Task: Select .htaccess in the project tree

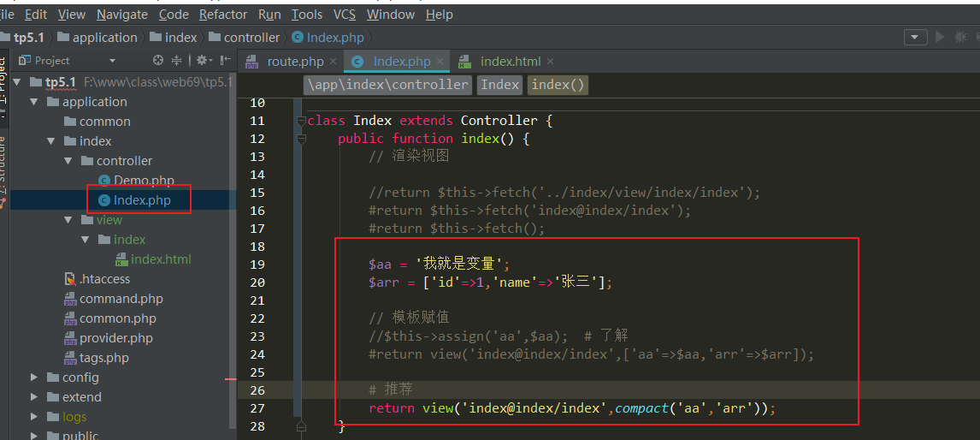Action: click(x=97, y=278)
